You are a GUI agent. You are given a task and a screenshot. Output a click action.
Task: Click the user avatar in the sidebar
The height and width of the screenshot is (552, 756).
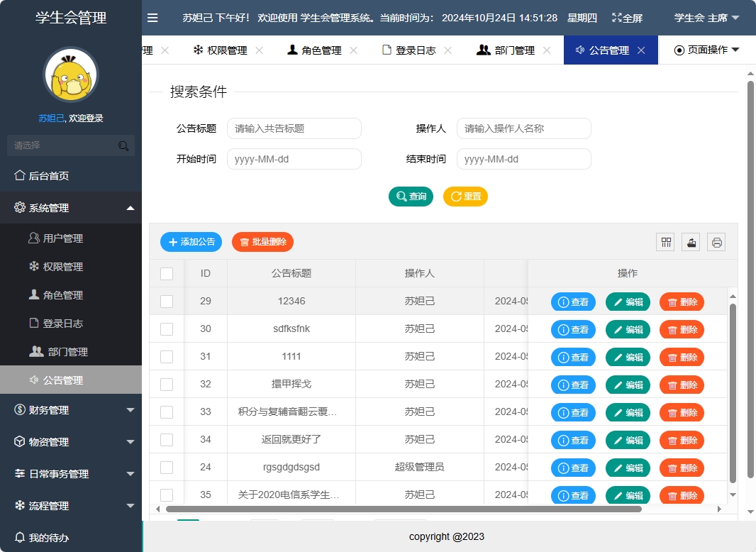pos(70,74)
